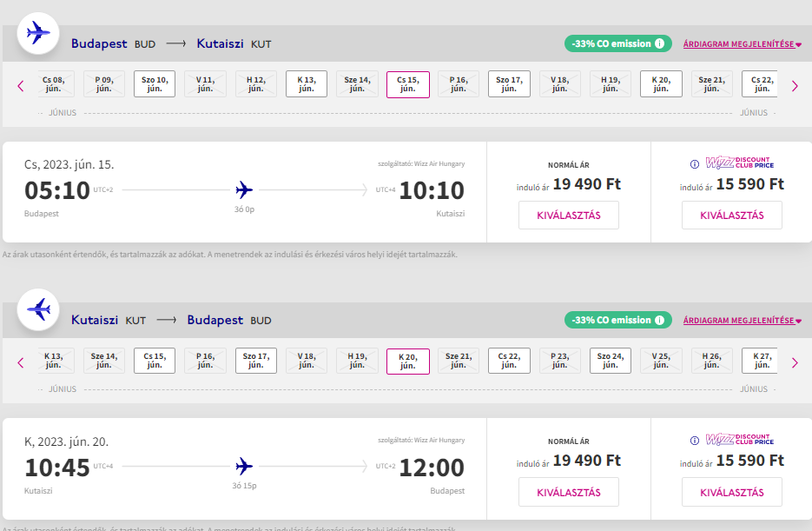Select outbound date K 20, jún.
Screen dimensions: 812x531
pos(661,84)
